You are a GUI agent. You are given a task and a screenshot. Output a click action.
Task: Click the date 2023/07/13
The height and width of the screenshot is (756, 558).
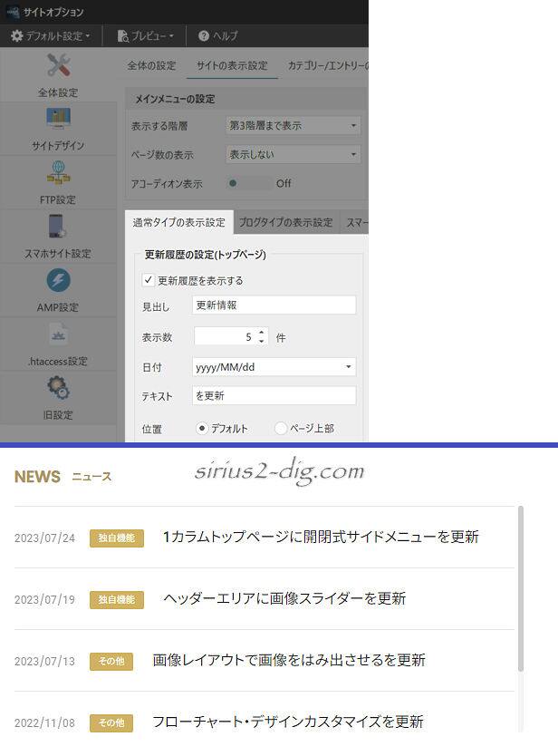44,661
